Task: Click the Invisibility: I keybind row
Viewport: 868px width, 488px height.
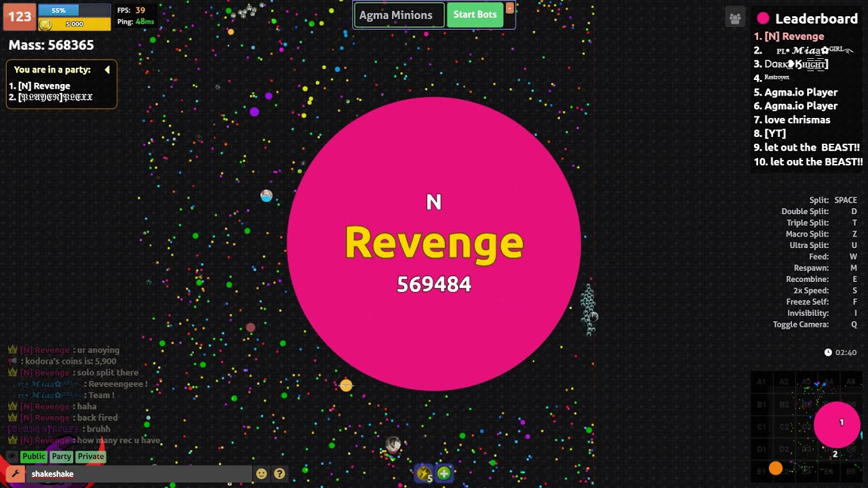Action: (822, 313)
